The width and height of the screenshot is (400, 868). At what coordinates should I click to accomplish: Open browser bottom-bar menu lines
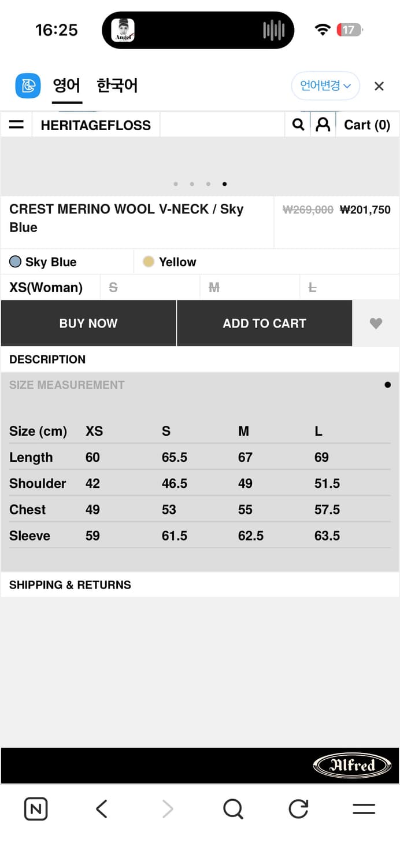pos(364,808)
